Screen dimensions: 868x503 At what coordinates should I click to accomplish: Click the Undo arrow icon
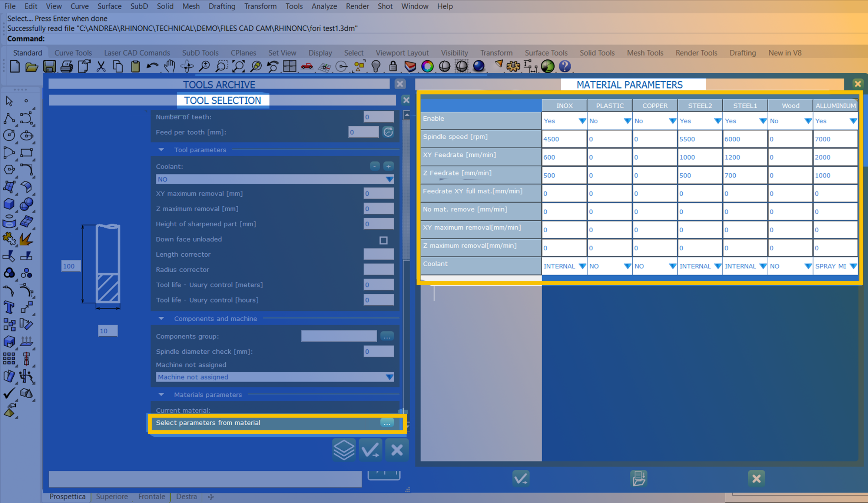(152, 67)
